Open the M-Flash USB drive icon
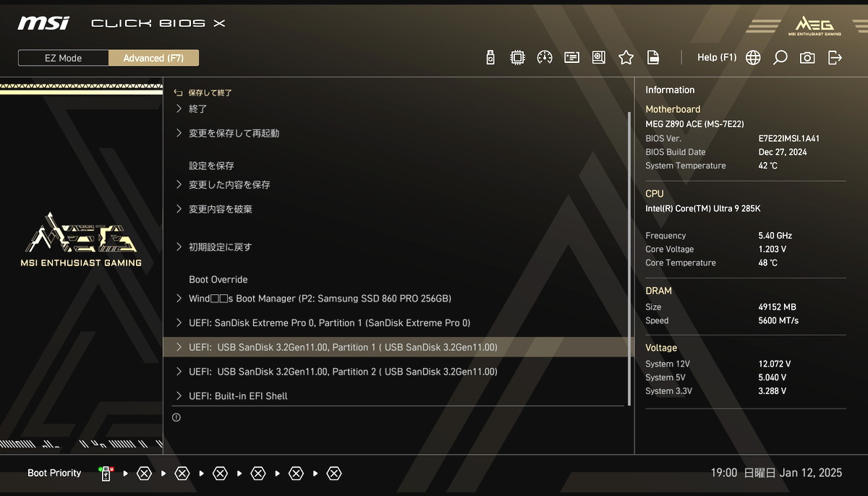Screen dimensions: 868x496 point(490,58)
